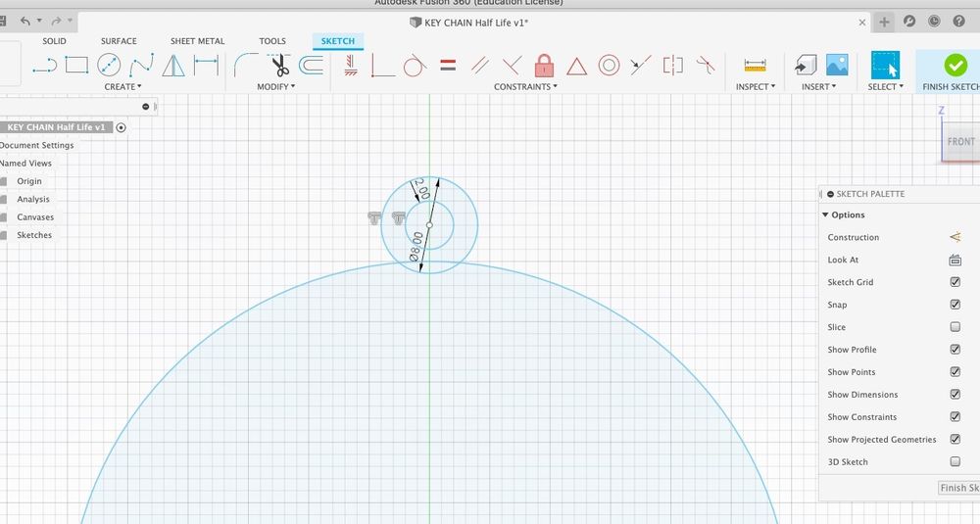
Task: Open the CONSTRAINTS dropdown menu
Action: tap(525, 87)
